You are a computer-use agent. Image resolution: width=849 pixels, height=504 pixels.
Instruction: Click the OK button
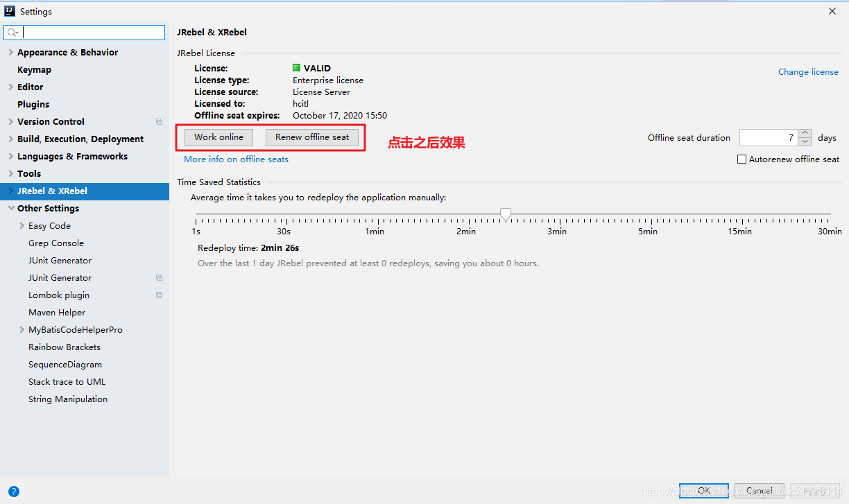pyautogui.click(x=703, y=491)
